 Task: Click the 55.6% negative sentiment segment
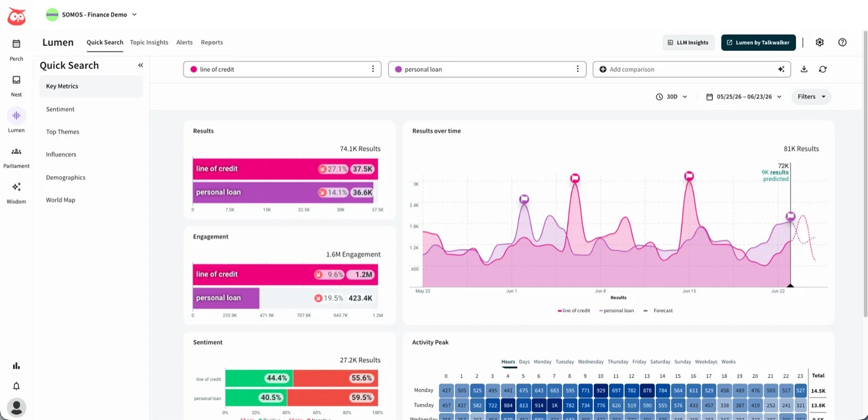[x=335, y=378]
